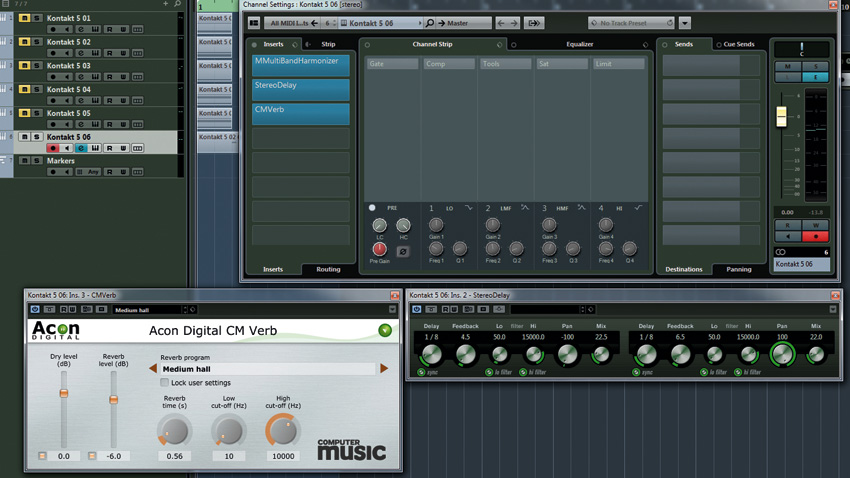Click the StereoDelay plugin power icon

(416, 309)
